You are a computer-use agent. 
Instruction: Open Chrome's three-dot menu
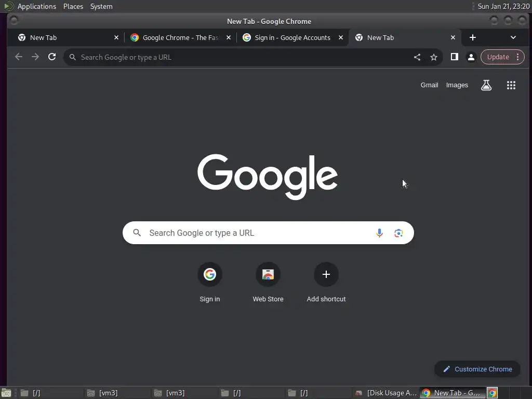(x=518, y=57)
